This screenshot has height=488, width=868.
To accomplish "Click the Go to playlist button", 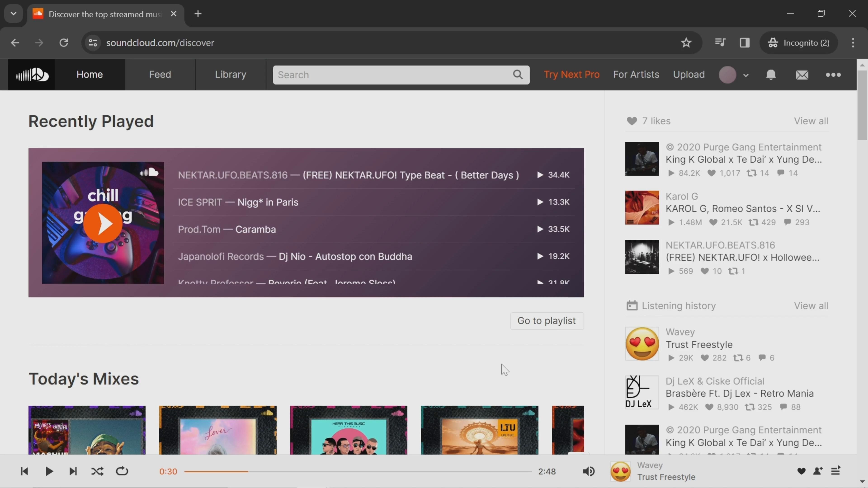I will point(547,321).
